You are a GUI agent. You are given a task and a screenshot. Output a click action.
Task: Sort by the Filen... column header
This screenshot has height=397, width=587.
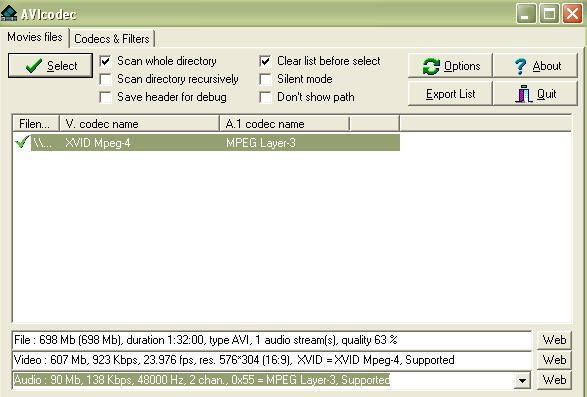[36, 124]
